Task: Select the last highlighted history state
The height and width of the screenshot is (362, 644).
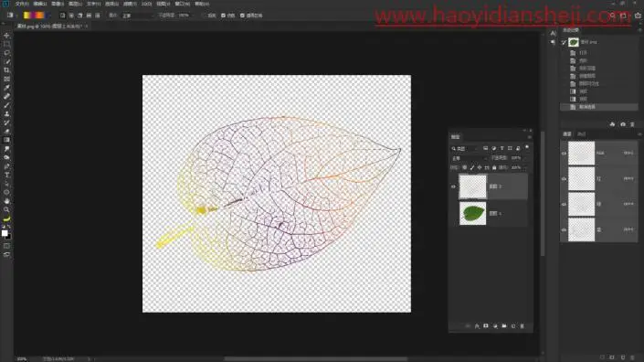Action: pyautogui.click(x=599, y=107)
